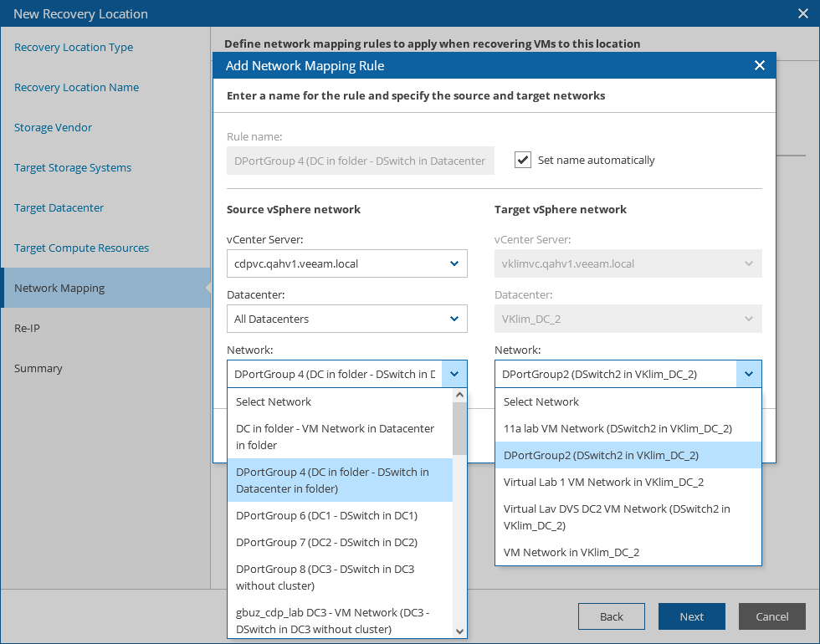Image resolution: width=820 pixels, height=644 pixels.
Task: Close the New Recovery Location wizard
Action: [802, 13]
